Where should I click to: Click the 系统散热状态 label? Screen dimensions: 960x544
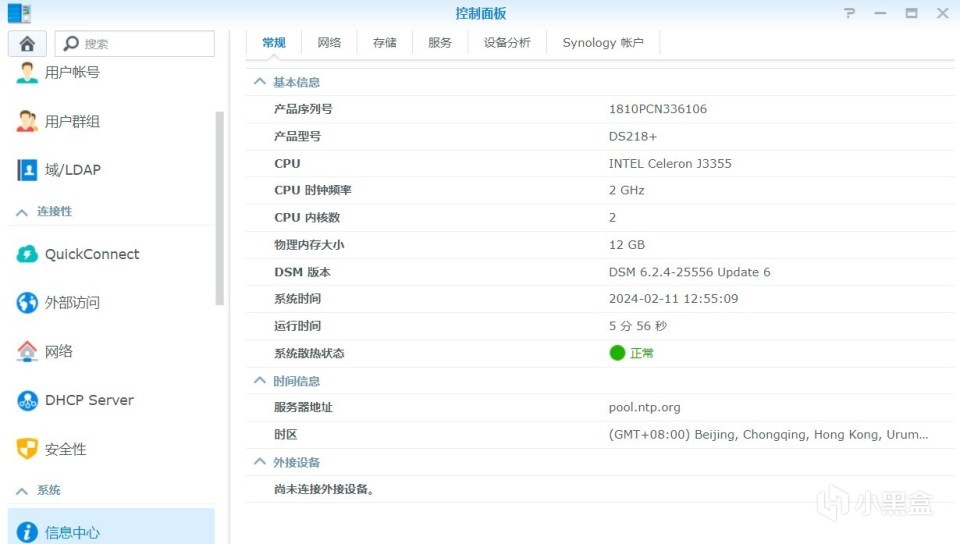[309, 353]
